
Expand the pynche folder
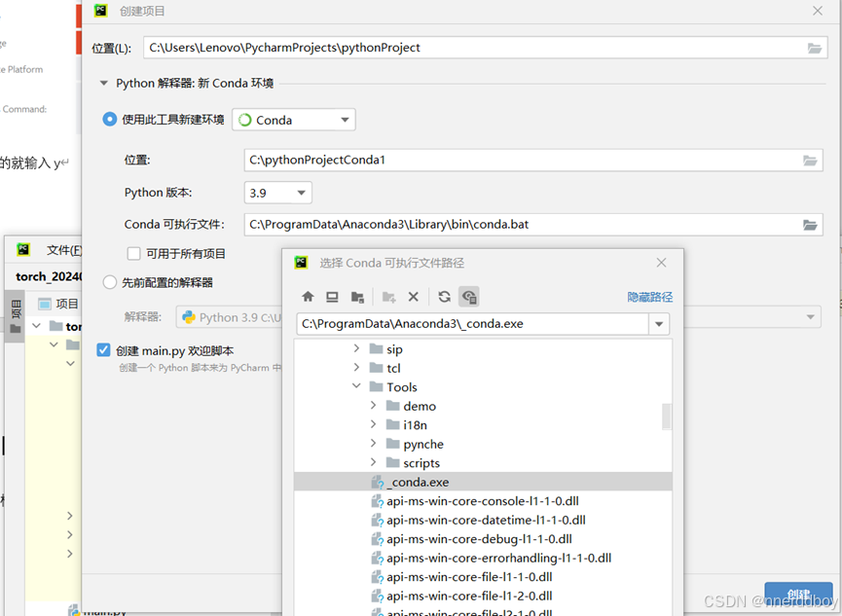373,443
